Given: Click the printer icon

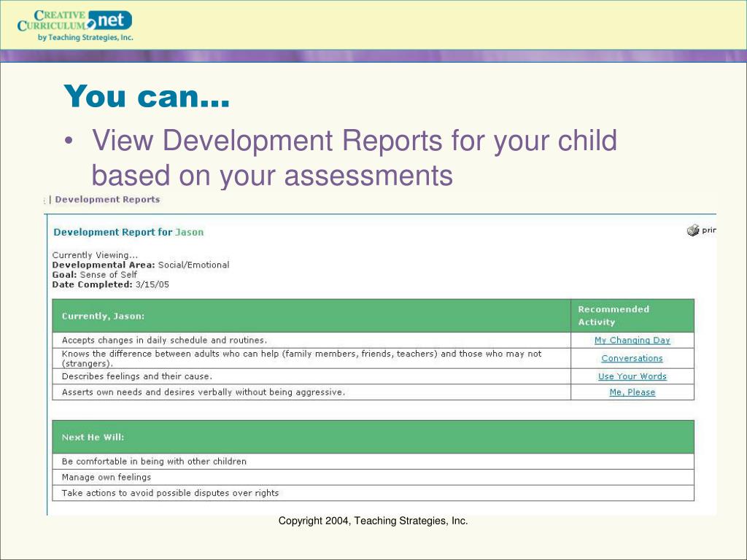Looking at the screenshot, I should click(693, 230).
